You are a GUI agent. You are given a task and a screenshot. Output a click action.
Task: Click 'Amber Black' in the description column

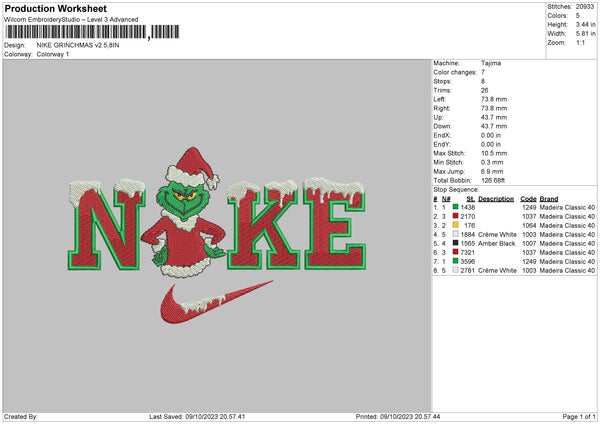[x=497, y=243]
